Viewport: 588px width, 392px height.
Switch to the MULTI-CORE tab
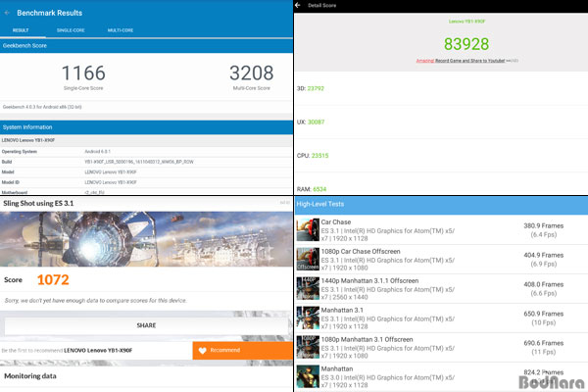pos(121,30)
